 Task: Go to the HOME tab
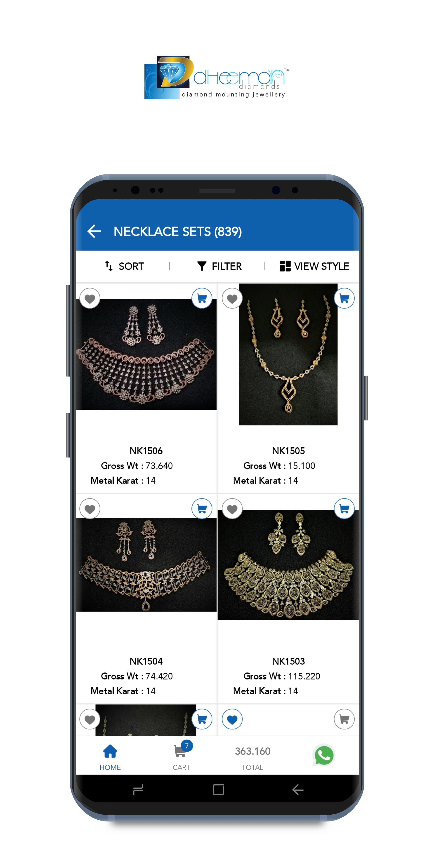click(110, 757)
